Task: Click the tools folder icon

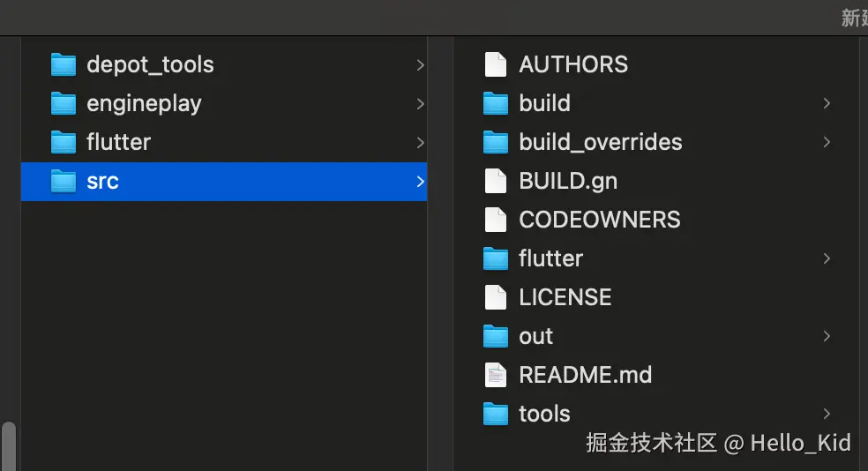Action: tap(496, 414)
